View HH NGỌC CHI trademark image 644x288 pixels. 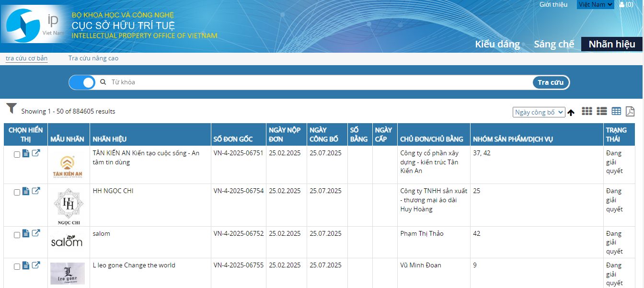coord(69,206)
